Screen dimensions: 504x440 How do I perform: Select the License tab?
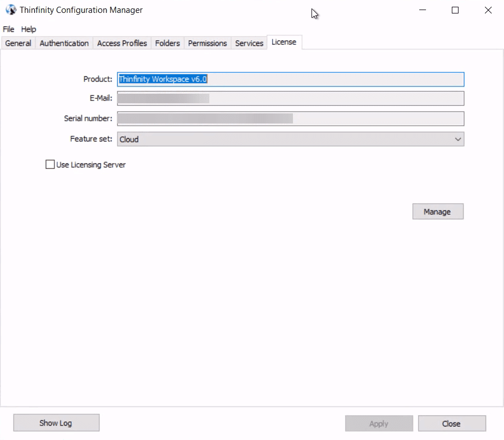284,42
